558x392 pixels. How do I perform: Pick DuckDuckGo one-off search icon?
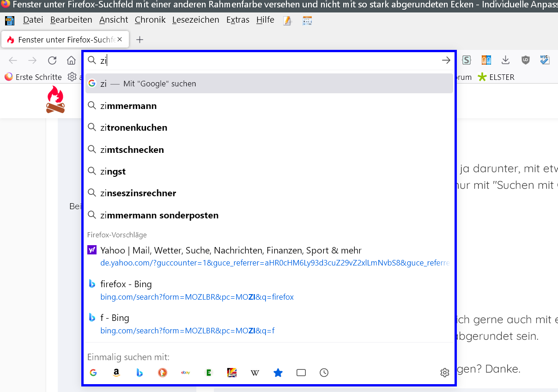163,373
